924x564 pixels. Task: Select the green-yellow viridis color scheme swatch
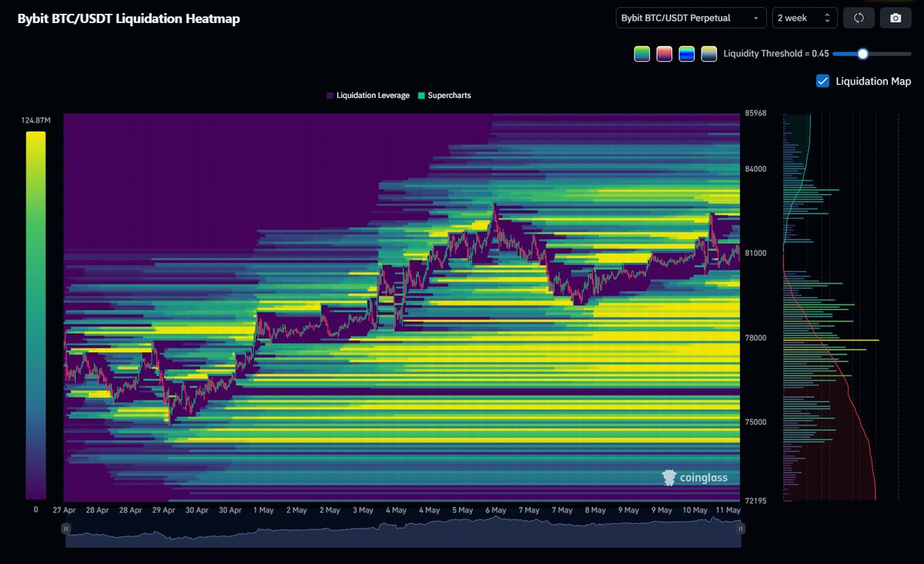pyautogui.click(x=642, y=53)
